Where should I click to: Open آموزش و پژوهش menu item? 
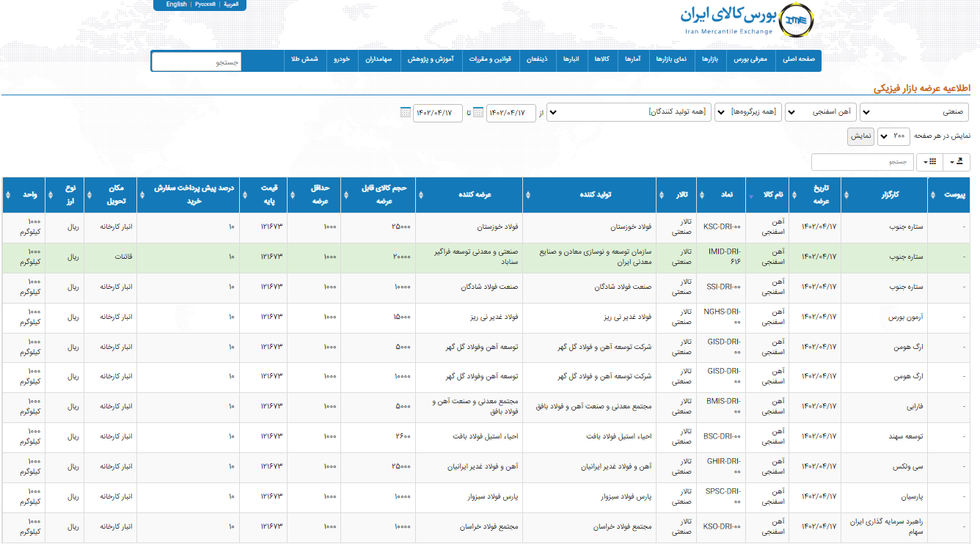(x=431, y=60)
